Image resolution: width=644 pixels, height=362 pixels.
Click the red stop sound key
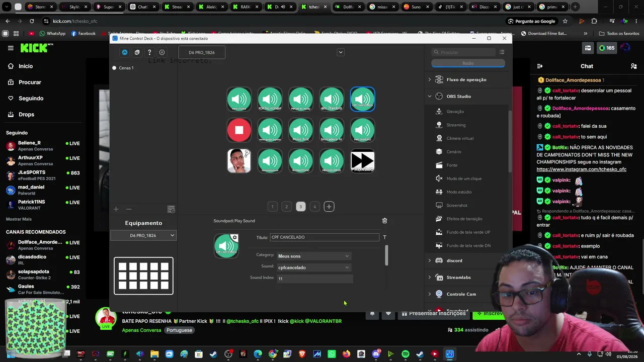tap(239, 130)
